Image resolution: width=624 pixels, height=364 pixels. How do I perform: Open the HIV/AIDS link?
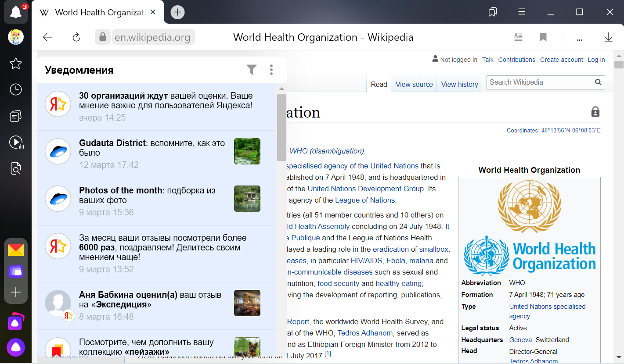coord(367,261)
